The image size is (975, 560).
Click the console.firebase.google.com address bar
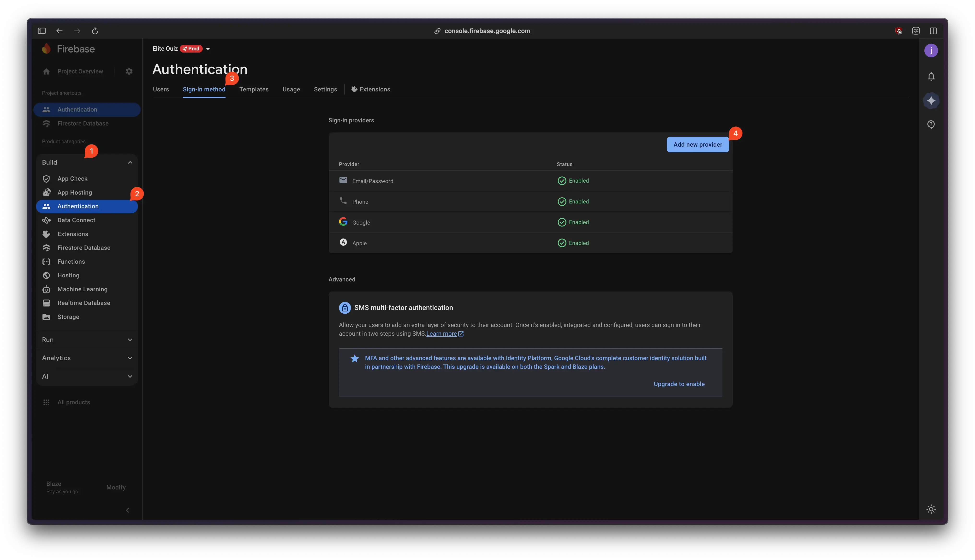pos(487,31)
